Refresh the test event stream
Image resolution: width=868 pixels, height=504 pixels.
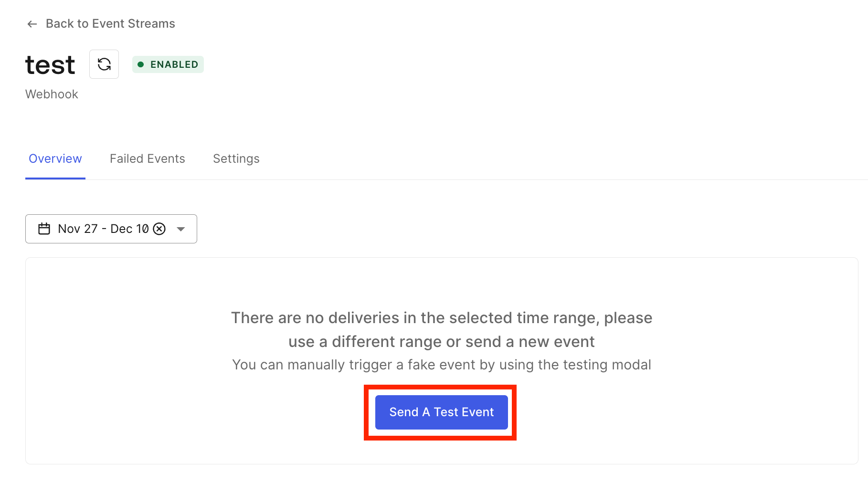pyautogui.click(x=104, y=64)
